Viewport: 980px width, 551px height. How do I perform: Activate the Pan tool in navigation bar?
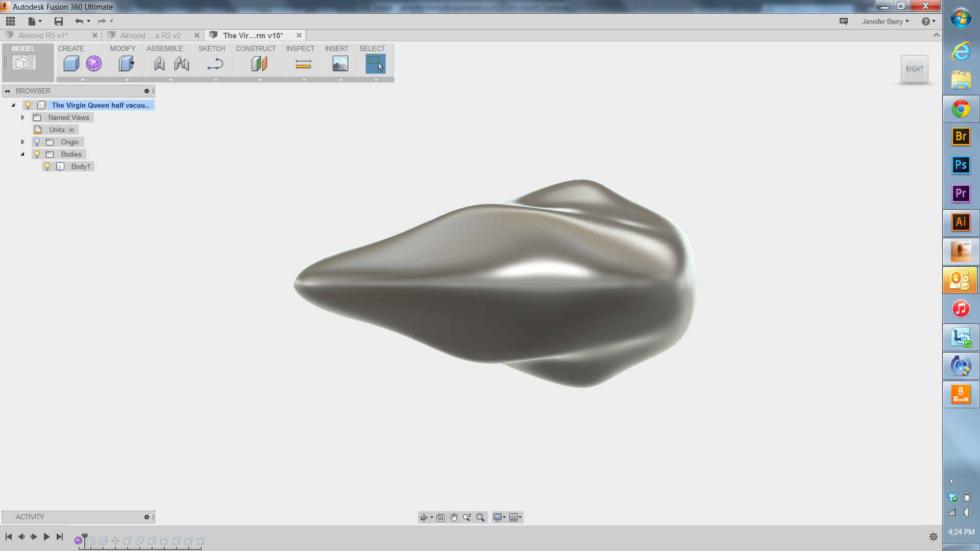tap(454, 517)
